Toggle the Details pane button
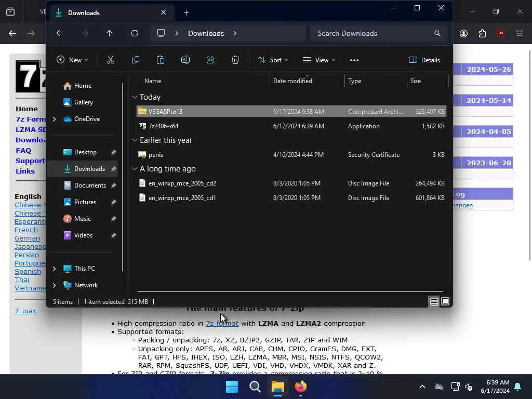The height and width of the screenshot is (399, 532). click(x=424, y=60)
